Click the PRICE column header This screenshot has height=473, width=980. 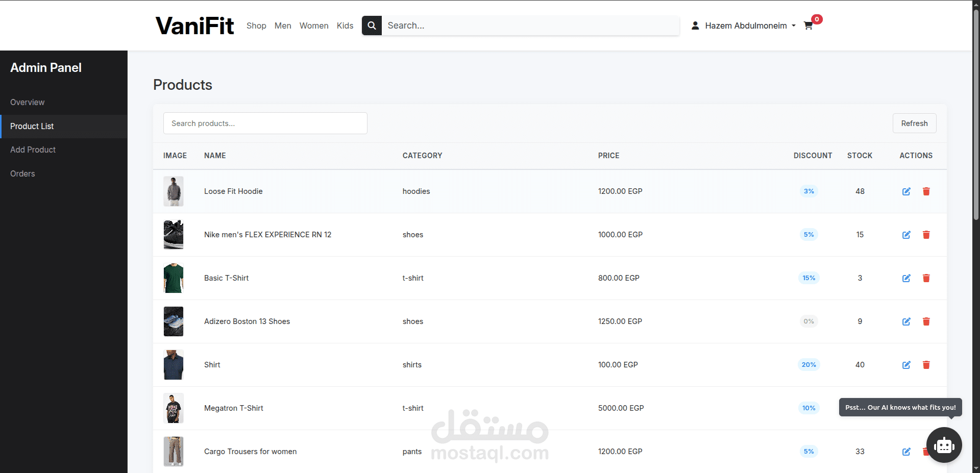608,156
